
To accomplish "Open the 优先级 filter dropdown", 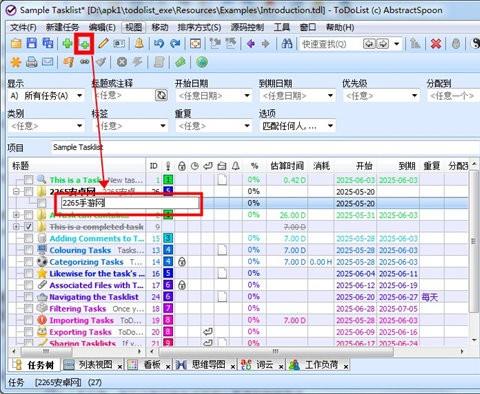I will click(x=414, y=96).
